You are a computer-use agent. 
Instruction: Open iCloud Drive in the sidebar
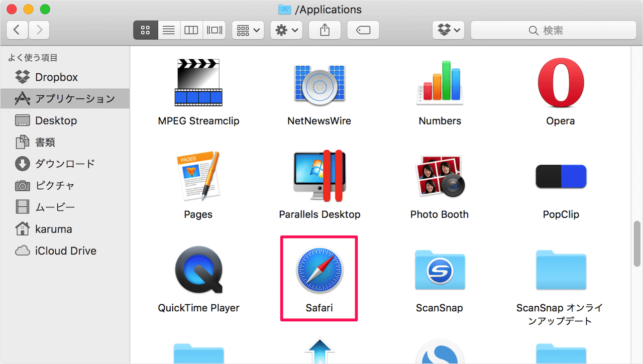[x=65, y=251]
